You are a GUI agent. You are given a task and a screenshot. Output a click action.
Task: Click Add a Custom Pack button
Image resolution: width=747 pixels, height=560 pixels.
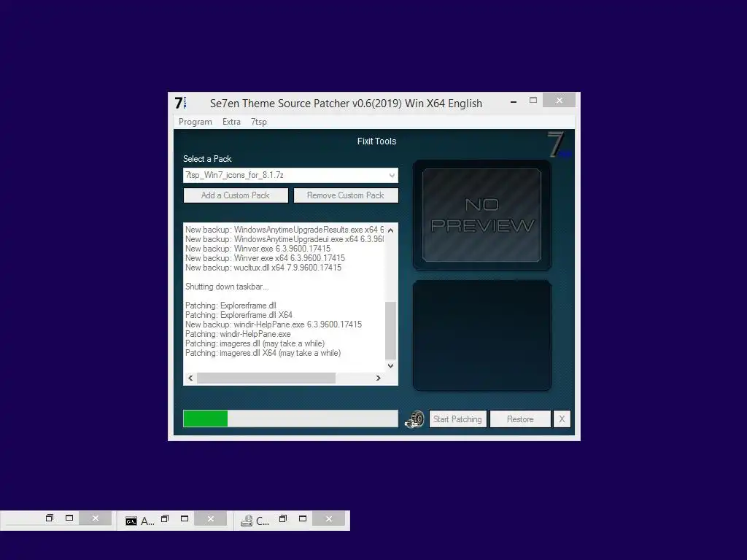click(x=236, y=195)
